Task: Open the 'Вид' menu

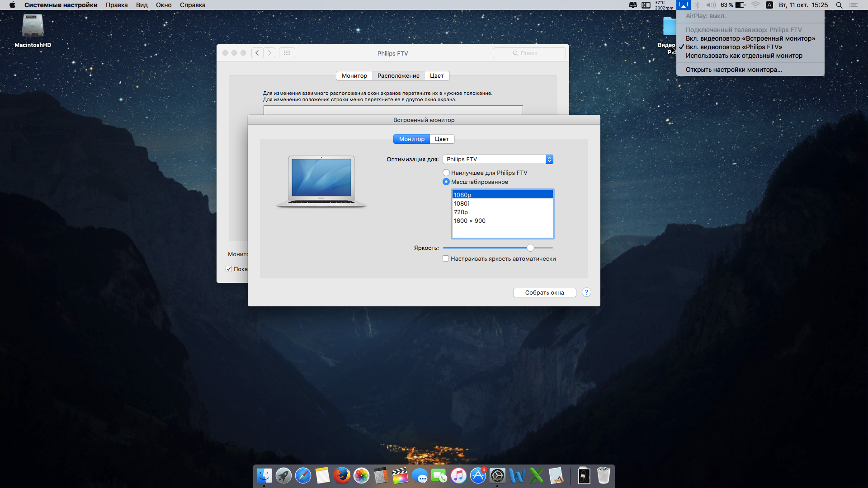Action: point(142,5)
